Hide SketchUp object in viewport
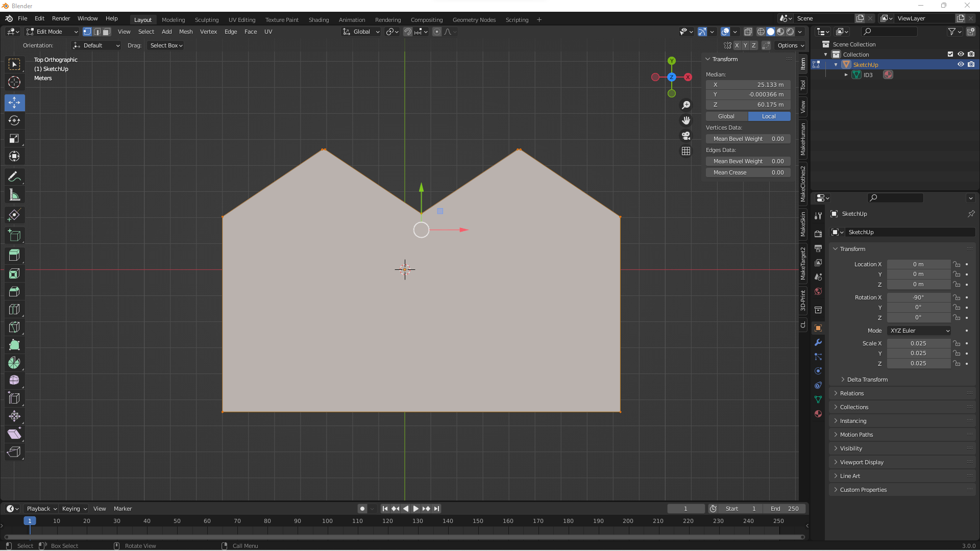Image resolution: width=980 pixels, height=551 pixels. click(961, 64)
